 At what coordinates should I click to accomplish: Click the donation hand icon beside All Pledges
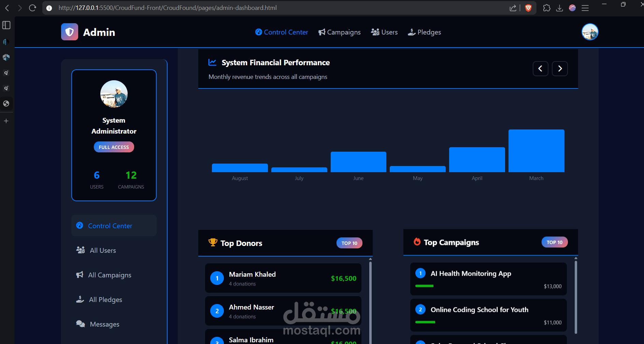click(80, 299)
